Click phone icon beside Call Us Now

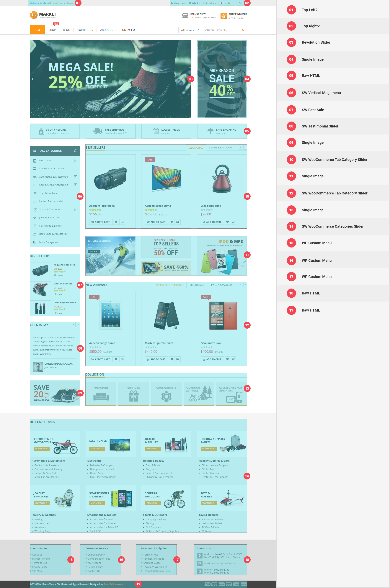coord(185,16)
